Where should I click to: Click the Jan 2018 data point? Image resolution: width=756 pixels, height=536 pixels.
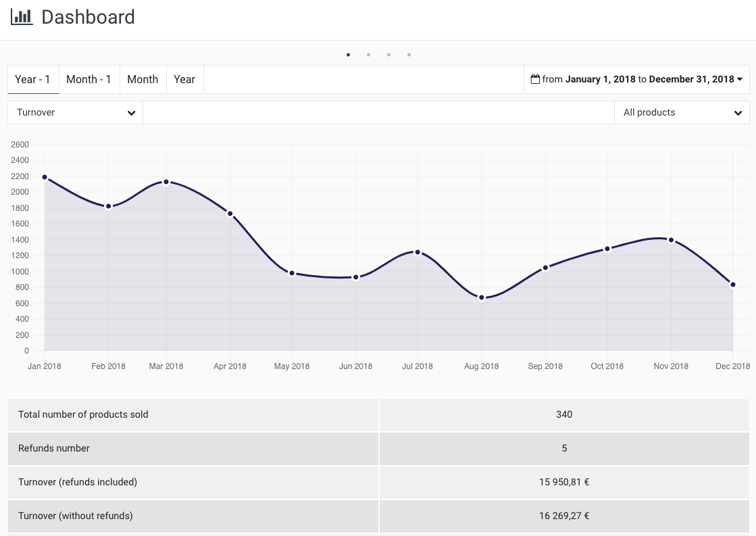[x=45, y=177]
